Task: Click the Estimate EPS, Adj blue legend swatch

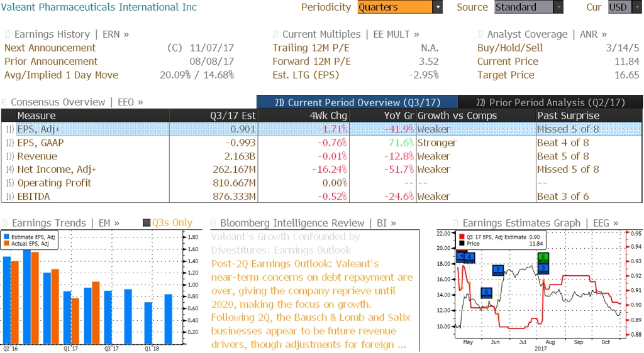Action: tap(6, 237)
